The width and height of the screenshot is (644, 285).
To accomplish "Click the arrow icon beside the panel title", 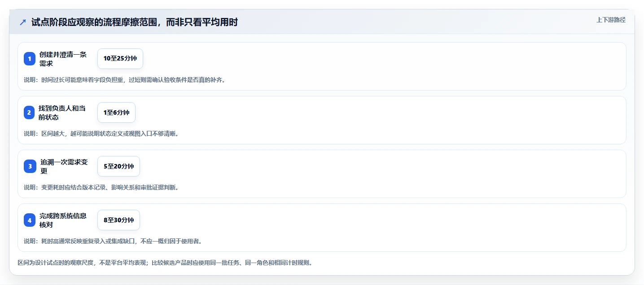I will (x=23, y=22).
